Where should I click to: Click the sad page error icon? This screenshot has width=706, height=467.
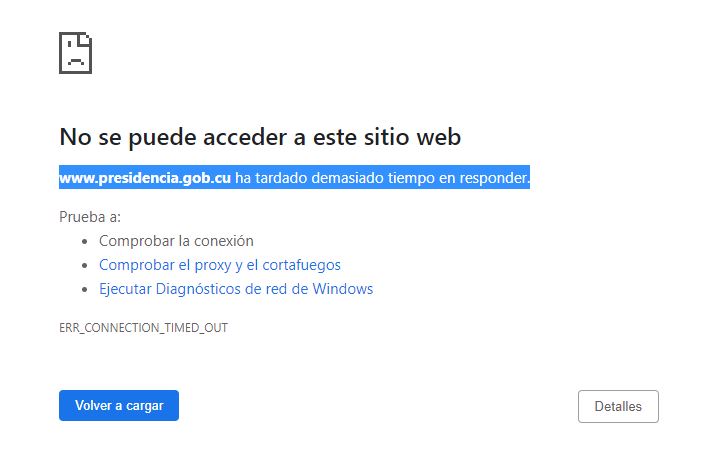76,52
